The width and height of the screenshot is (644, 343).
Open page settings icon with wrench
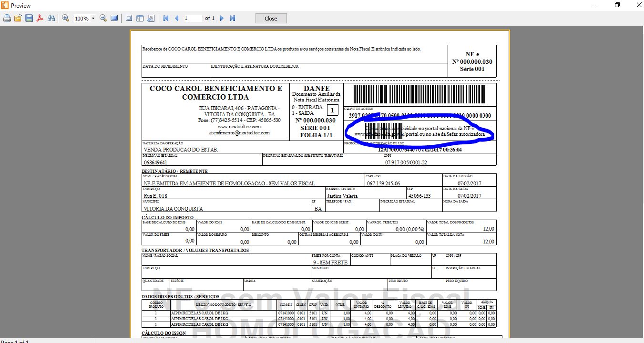(x=151, y=19)
